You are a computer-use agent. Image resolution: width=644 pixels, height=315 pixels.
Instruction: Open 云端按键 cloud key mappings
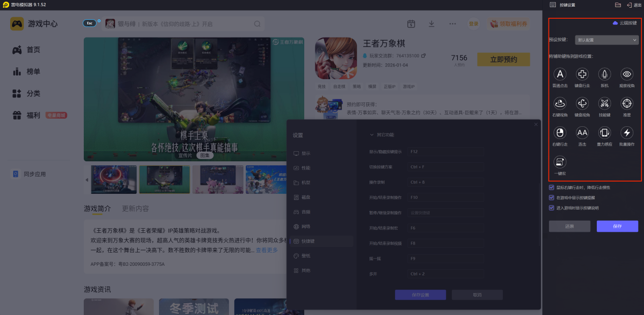pos(625,23)
